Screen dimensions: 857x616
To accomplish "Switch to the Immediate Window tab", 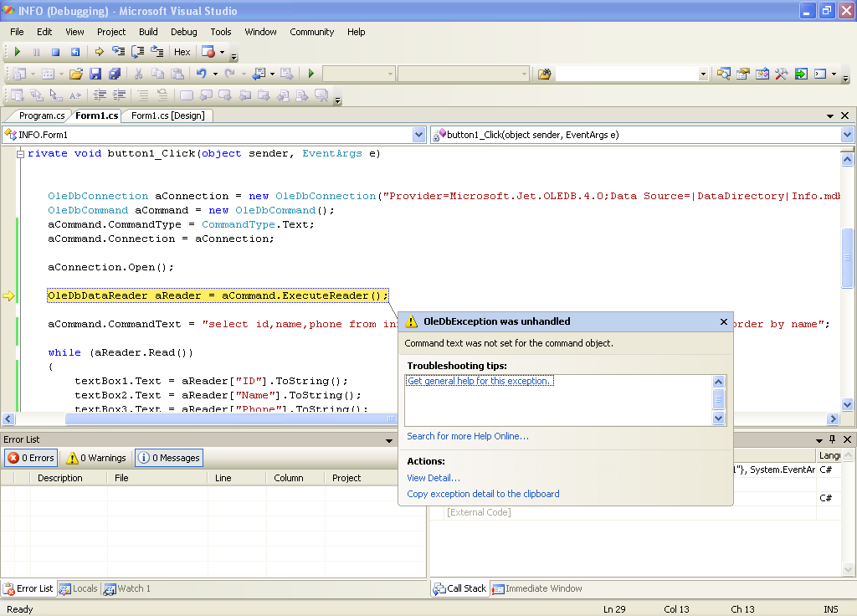I will [537, 588].
